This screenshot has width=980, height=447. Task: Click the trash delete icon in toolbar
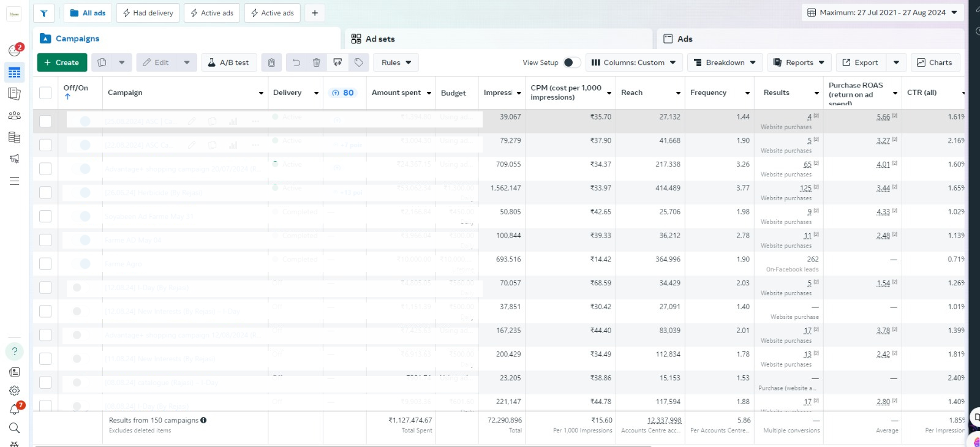pos(316,62)
